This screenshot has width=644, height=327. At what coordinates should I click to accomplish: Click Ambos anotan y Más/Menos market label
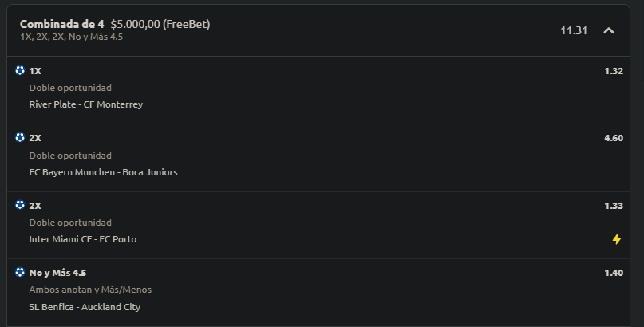click(x=90, y=290)
